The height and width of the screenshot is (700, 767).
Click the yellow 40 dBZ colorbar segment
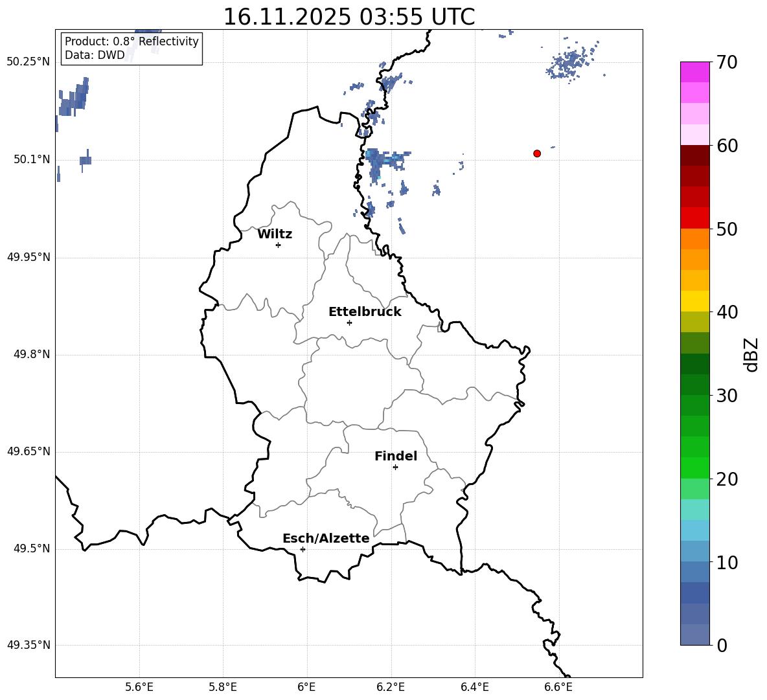coord(694,301)
